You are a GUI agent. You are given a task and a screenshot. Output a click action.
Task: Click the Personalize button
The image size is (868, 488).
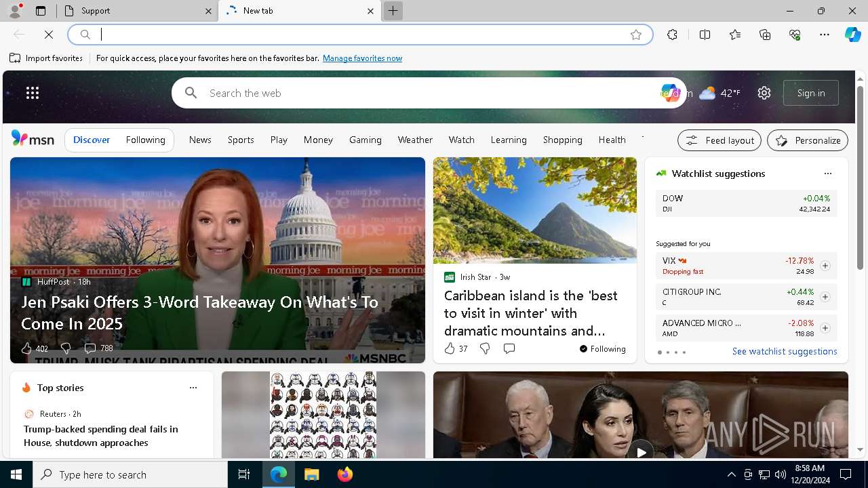pos(808,140)
